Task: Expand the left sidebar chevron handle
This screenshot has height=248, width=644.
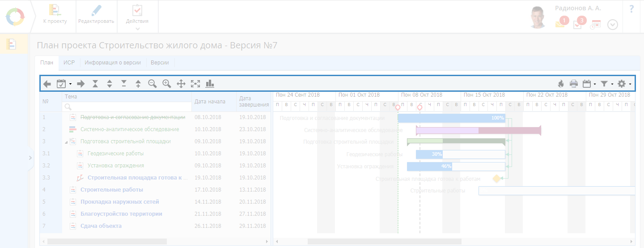Action: click(x=30, y=158)
